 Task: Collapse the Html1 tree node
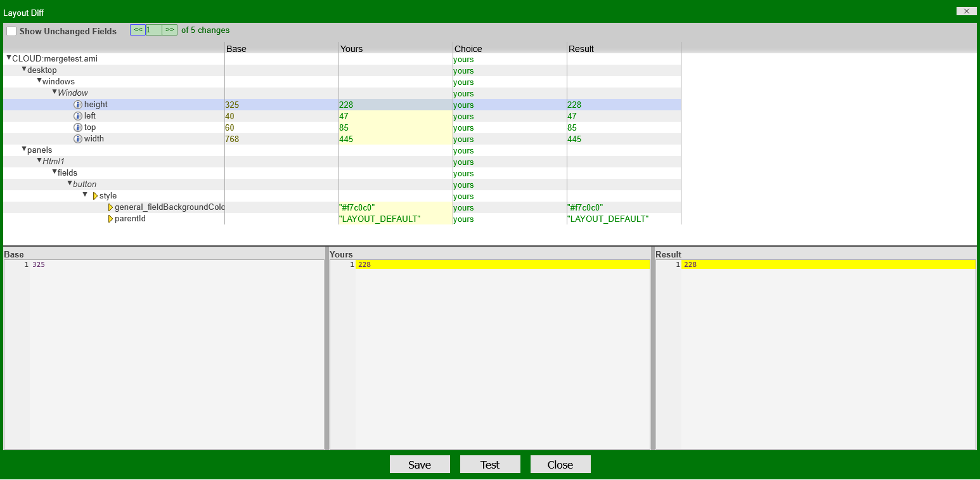point(39,160)
